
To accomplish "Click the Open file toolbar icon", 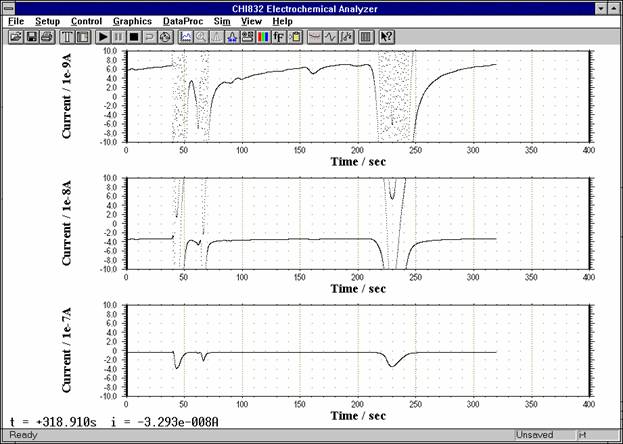I will point(15,37).
